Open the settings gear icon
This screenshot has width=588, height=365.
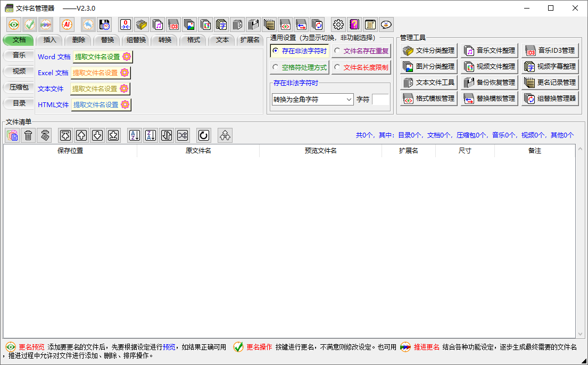pyautogui.click(x=338, y=25)
